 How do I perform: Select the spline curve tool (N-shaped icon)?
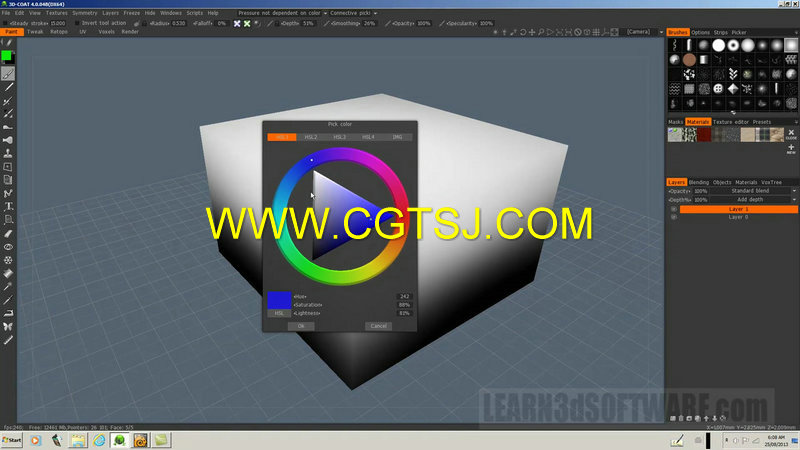[8, 193]
